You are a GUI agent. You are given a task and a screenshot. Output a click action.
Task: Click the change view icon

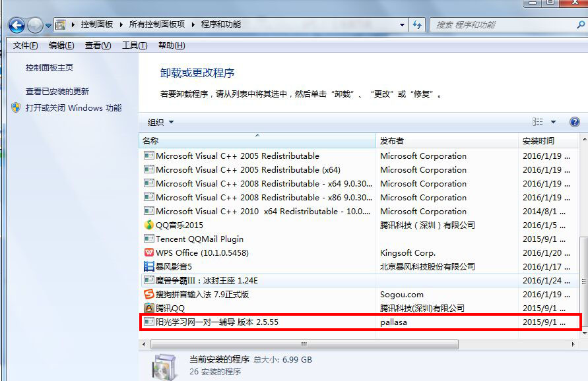coord(537,122)
